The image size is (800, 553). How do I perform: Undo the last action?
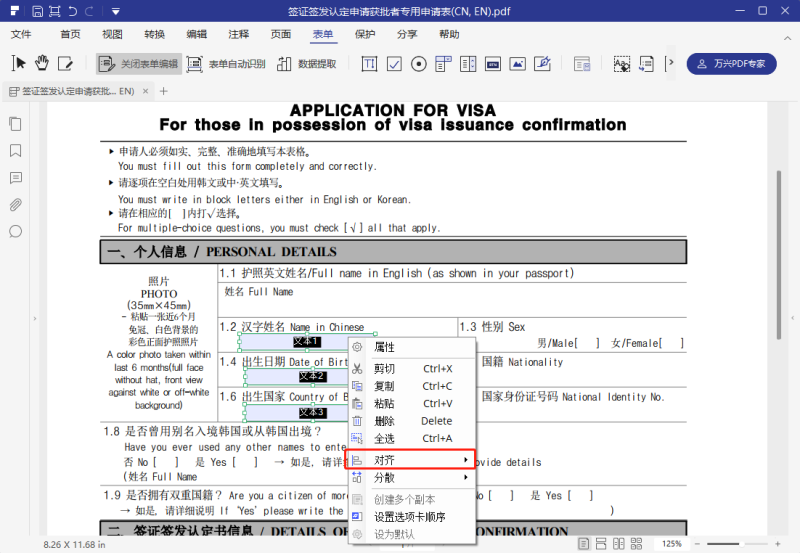coord(72,11)
